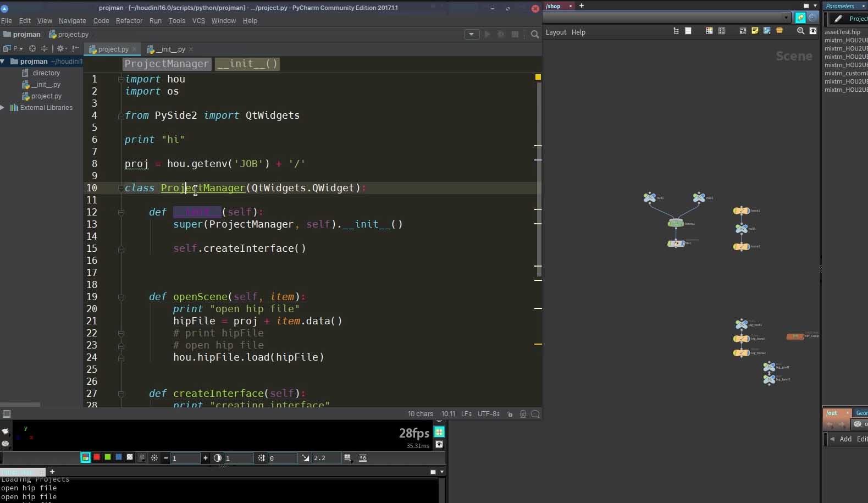Click the collapse all icon in project panel
This screenshot has width=868, height=503.
click(44, 48)
